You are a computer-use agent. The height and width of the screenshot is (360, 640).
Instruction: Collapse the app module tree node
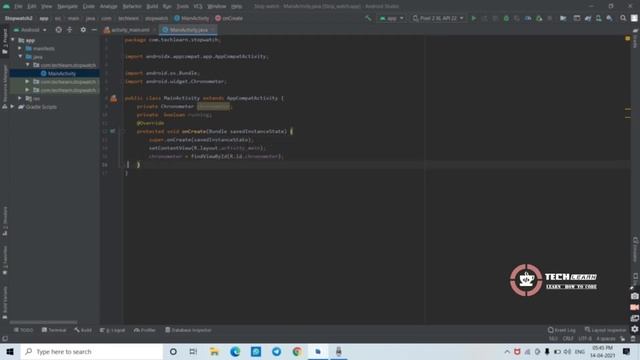click(13, 40)
